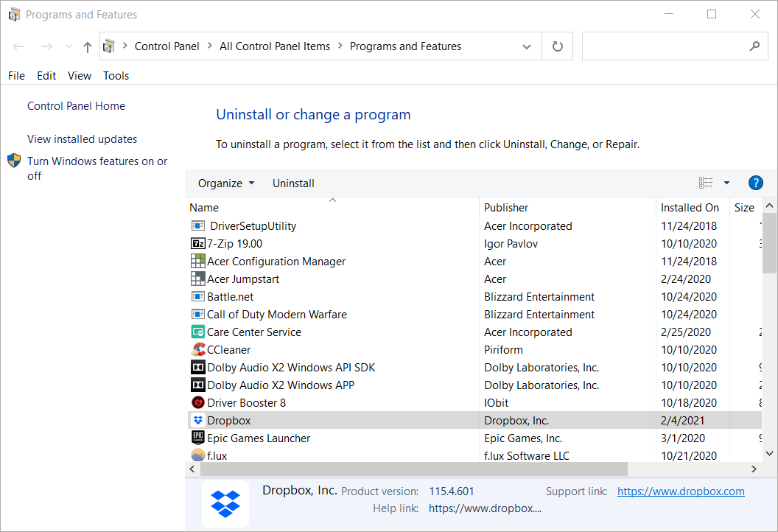Click the refresh button in address bar
The image size is (778, 532).
tap(557, 46)
